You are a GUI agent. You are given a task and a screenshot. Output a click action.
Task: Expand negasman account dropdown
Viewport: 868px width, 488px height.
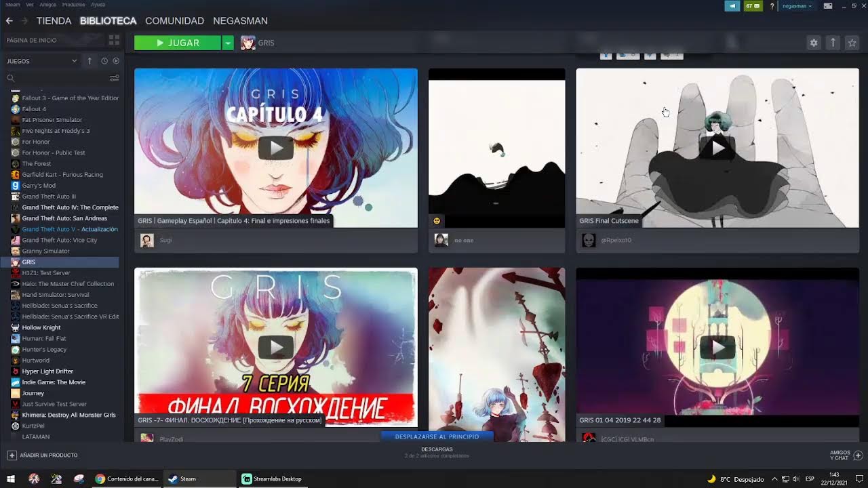pyautogui.click(x=797, y=6)
